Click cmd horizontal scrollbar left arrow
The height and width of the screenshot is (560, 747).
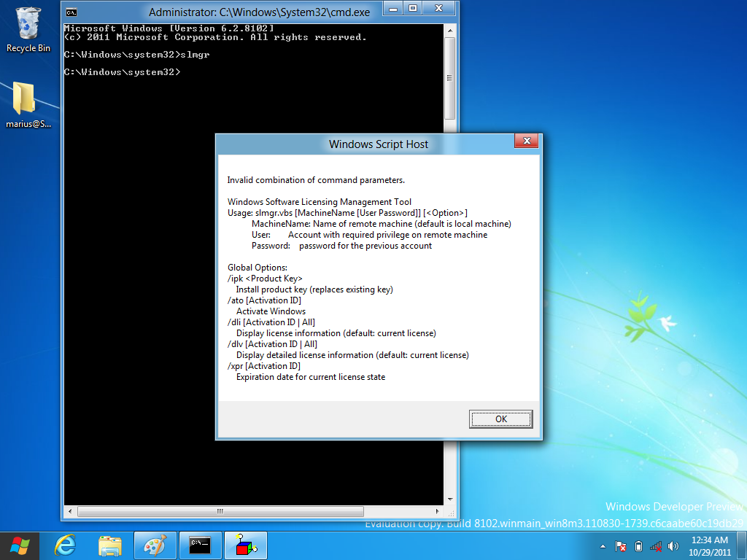tap(70, 511)
